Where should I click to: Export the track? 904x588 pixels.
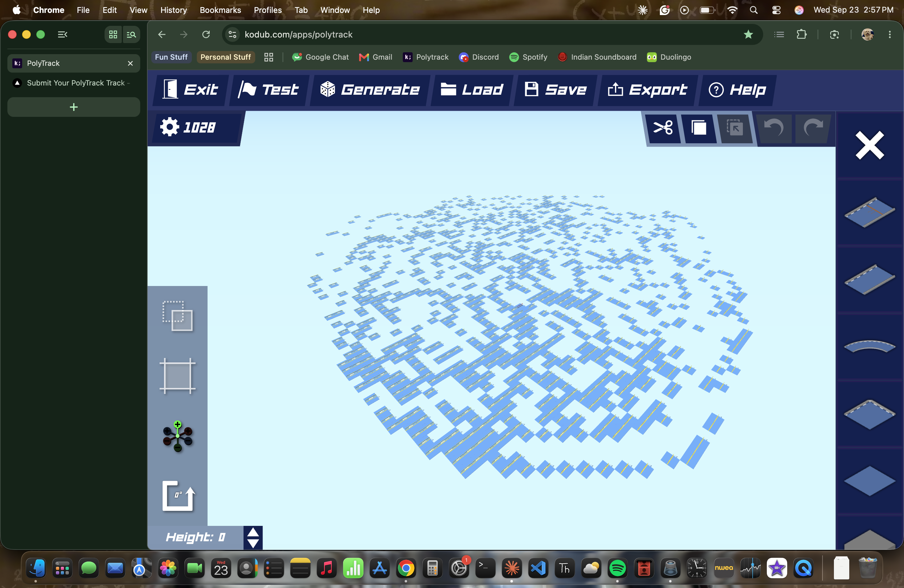tap(647, 89)
